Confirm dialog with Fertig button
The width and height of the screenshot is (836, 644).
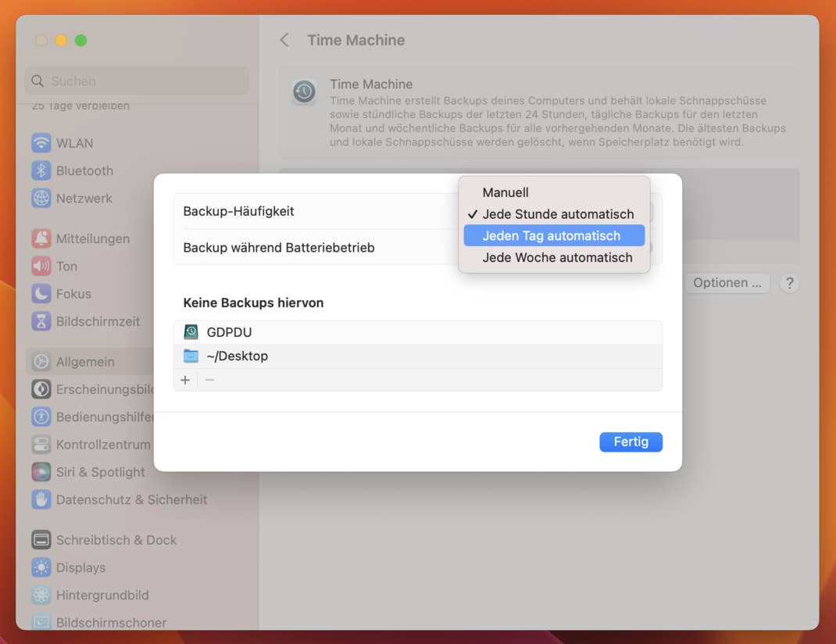631,442
